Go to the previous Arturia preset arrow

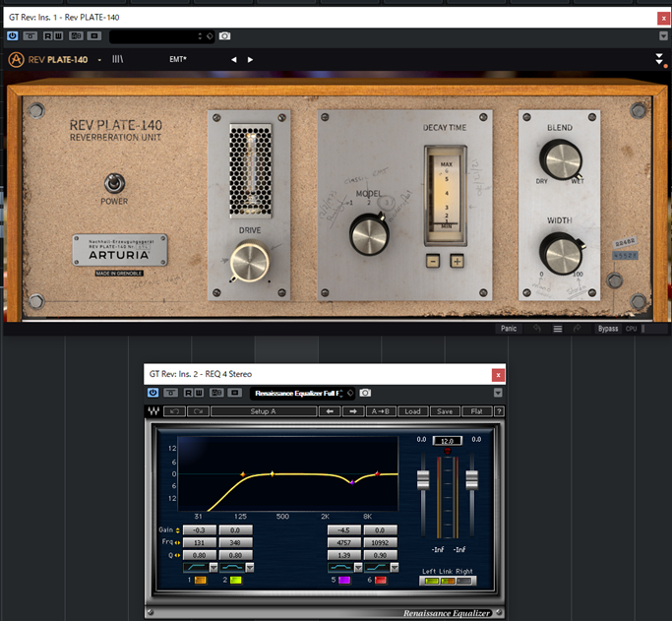[233, 59]
